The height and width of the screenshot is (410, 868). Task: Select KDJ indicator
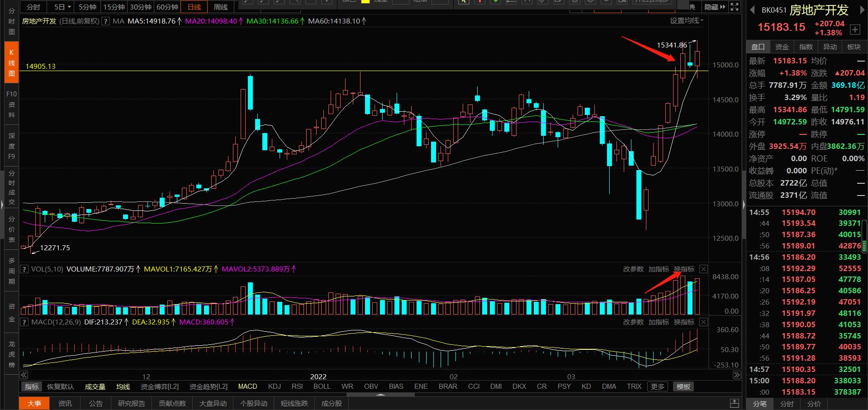coord(275,386)
